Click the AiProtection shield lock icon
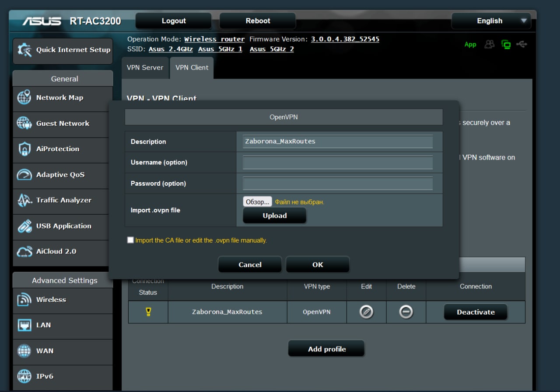The image size is (560, 392). coord(24,149)
